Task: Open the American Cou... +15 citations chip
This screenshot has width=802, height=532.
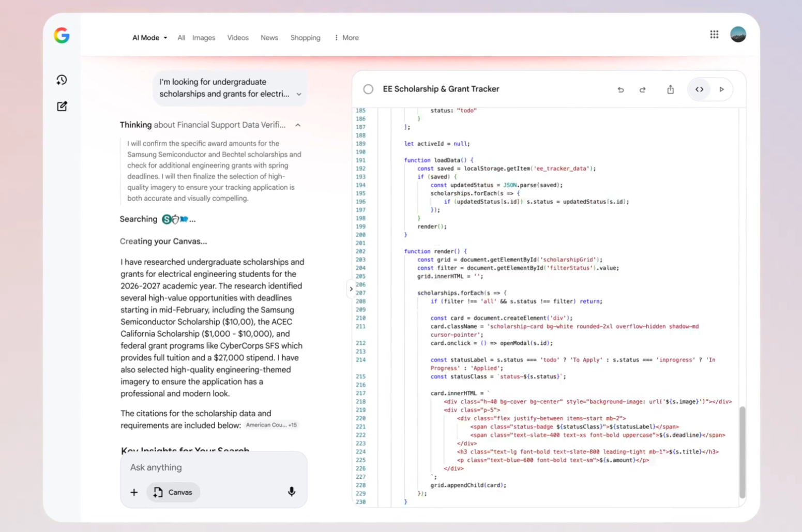Action: 271,425
